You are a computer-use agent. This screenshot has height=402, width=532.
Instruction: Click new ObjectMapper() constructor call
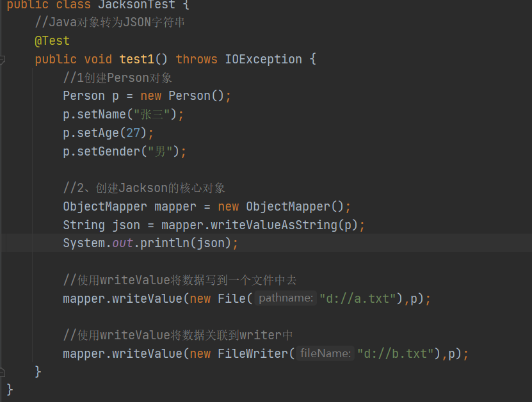pyautogui.click(x=281, y=207)
